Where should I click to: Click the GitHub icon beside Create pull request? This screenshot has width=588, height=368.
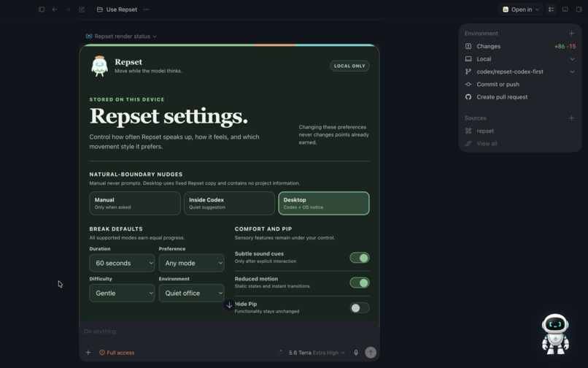(x=468, y=97)
